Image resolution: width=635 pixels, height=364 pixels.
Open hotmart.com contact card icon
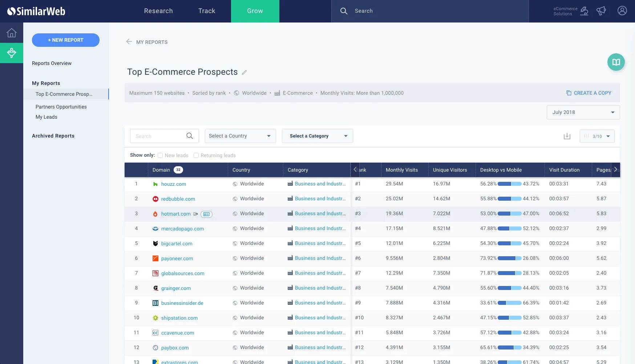tap(206, 214)
